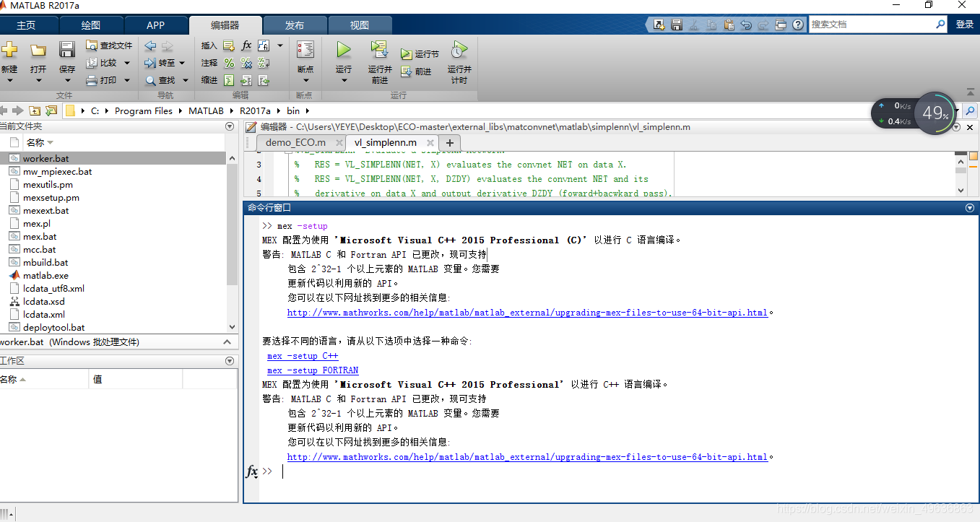Click the uncomment icon
The image size is (980, 522).
tap(246, 63)
